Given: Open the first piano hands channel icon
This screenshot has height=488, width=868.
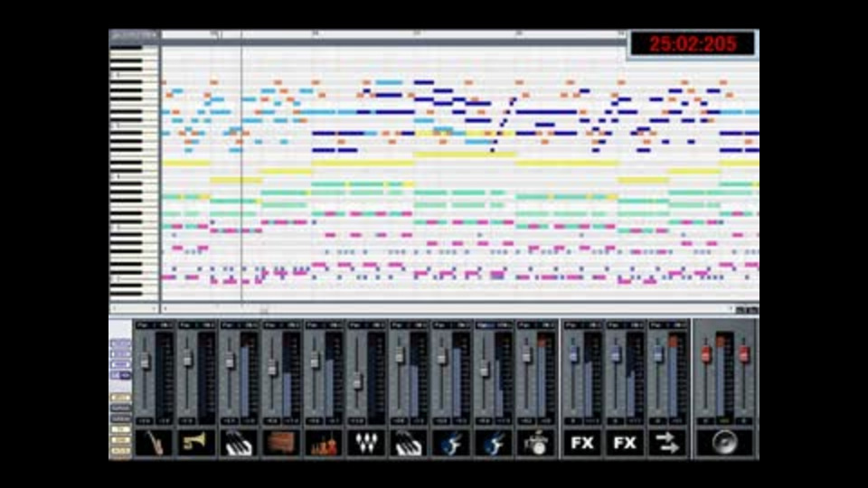Looking at the screenshot, I should click(239, 443).
